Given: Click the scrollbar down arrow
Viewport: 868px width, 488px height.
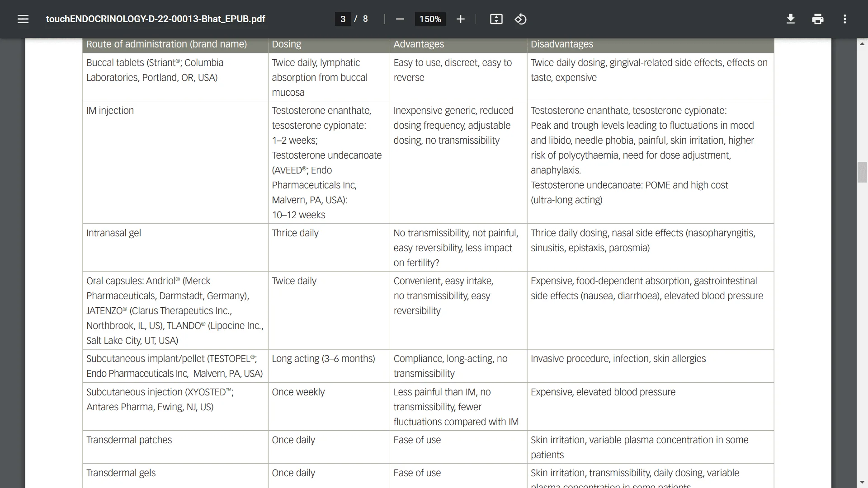Looking at the screenshot, I should click(x=862, y=482).
